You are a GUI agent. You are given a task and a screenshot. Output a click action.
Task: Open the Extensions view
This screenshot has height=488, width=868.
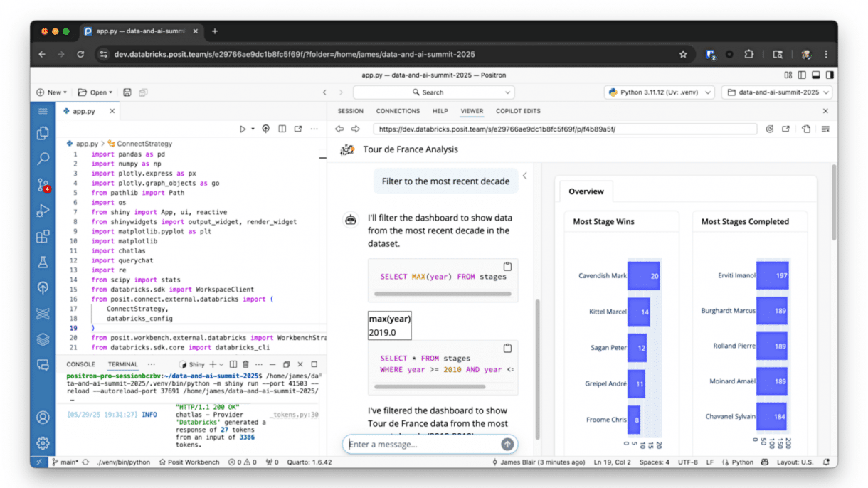pyautogui.click(x=43, y=235)
